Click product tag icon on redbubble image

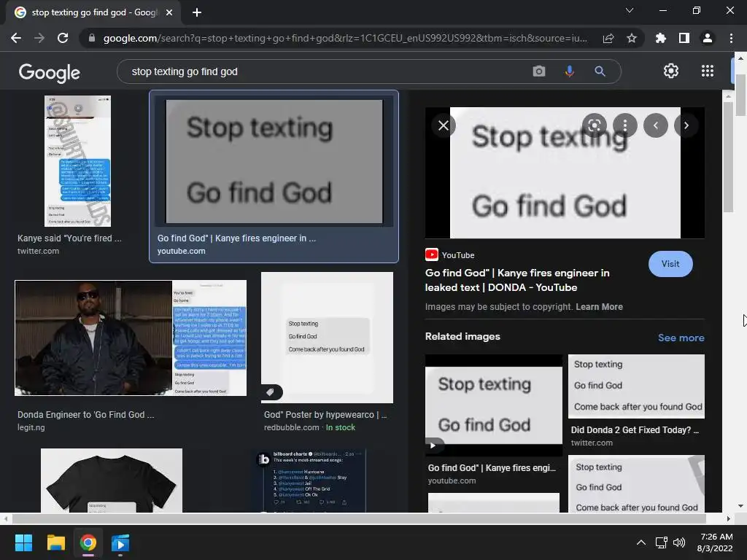coord(270,392)
